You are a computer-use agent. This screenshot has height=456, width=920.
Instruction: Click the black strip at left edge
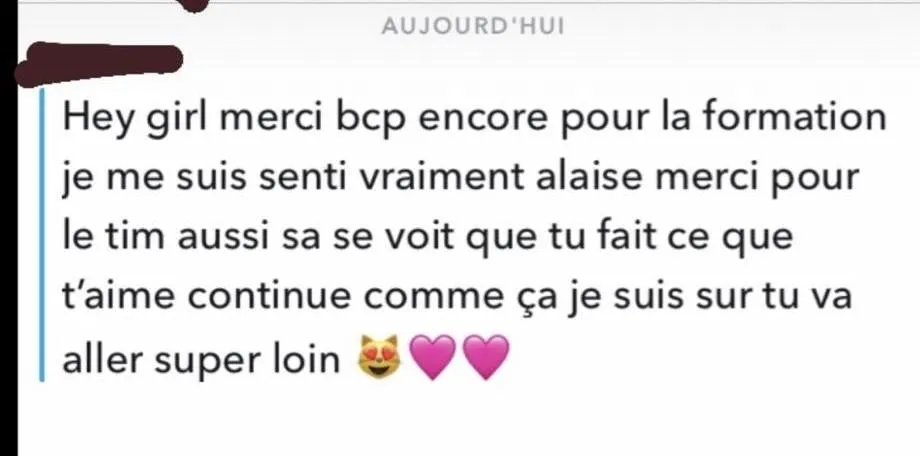click(x=8, y=235)
